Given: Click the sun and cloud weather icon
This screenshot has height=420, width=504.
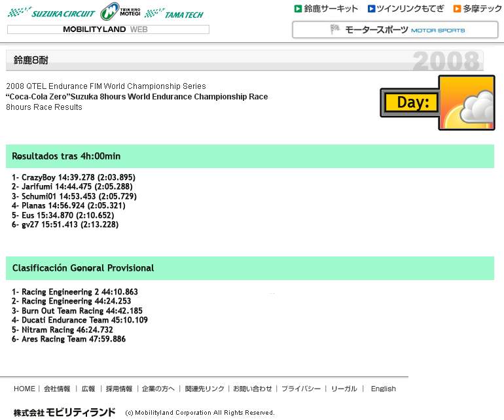Looking at the screenshot, I should (x=467, y=103).
